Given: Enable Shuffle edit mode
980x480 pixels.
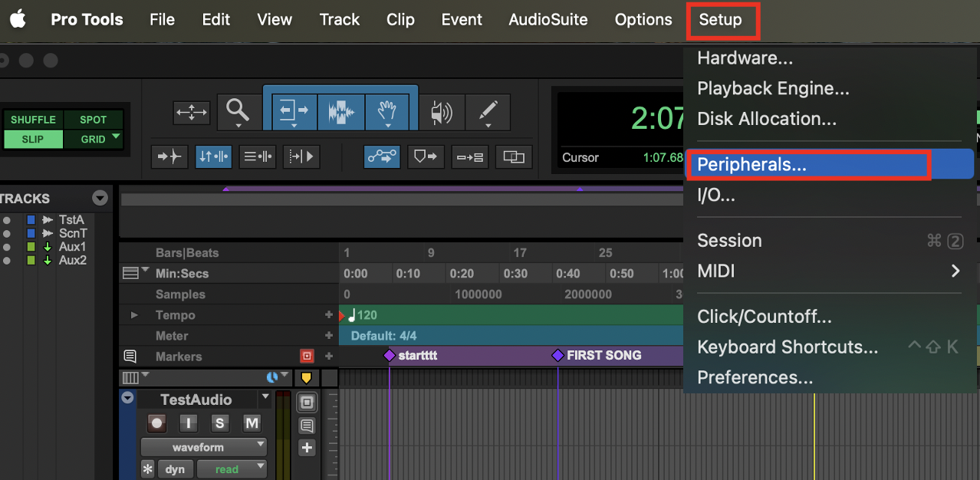Looking at the screenshot, I should click(33, 120).
